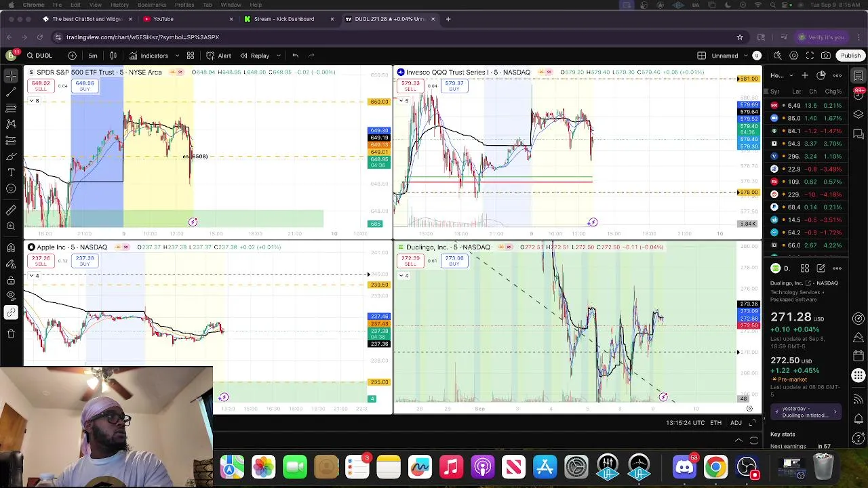Open the object tree layers panel
868x488 pixels.
coord(859,115)
